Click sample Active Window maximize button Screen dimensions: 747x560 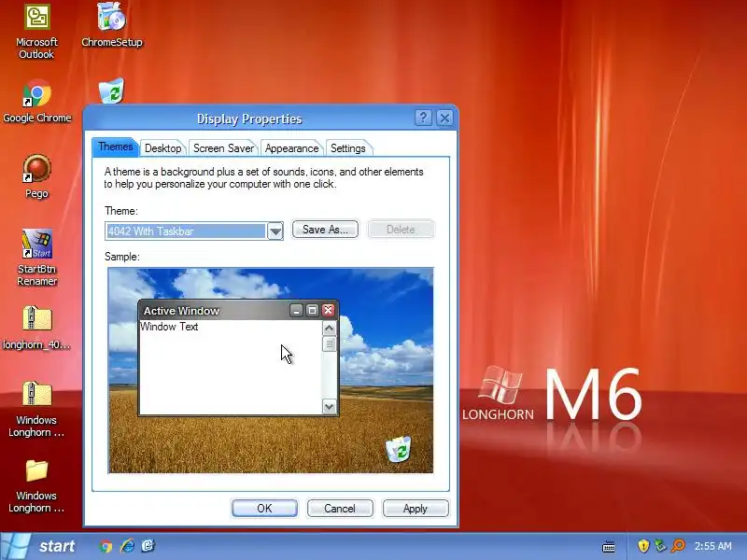pos(312,311)
